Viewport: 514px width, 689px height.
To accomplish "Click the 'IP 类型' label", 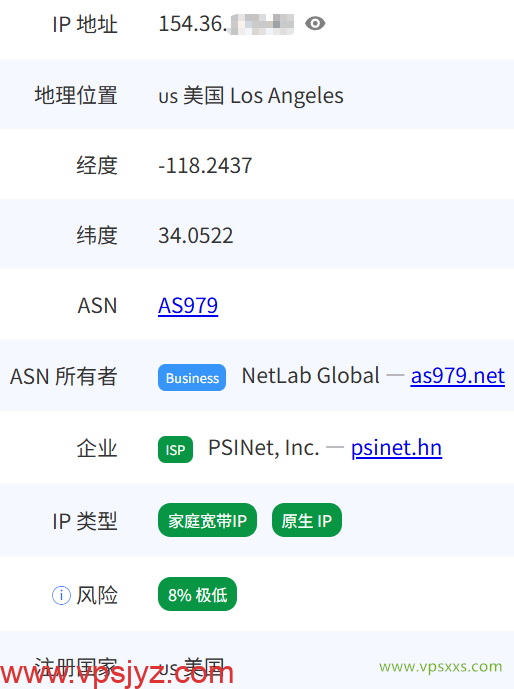I will pos(85,522).
